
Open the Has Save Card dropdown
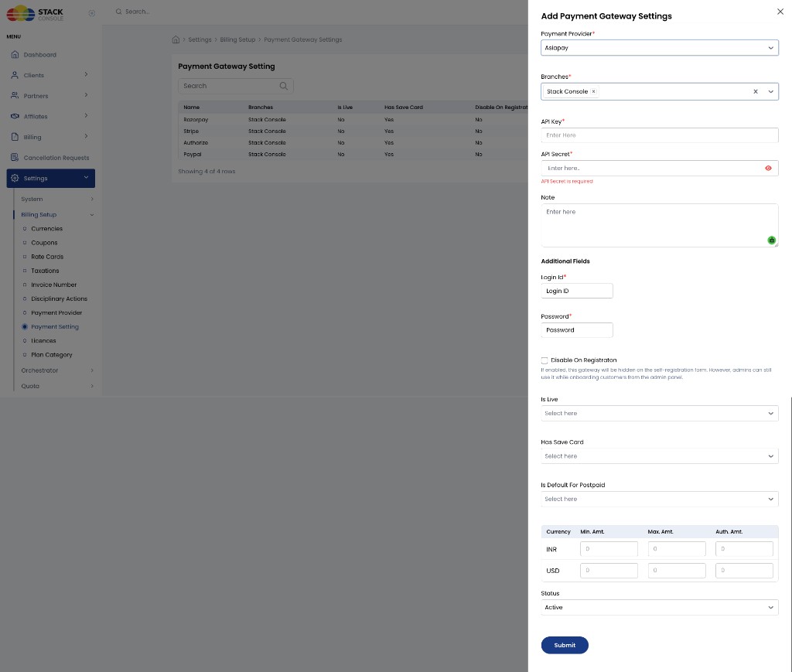659,456
